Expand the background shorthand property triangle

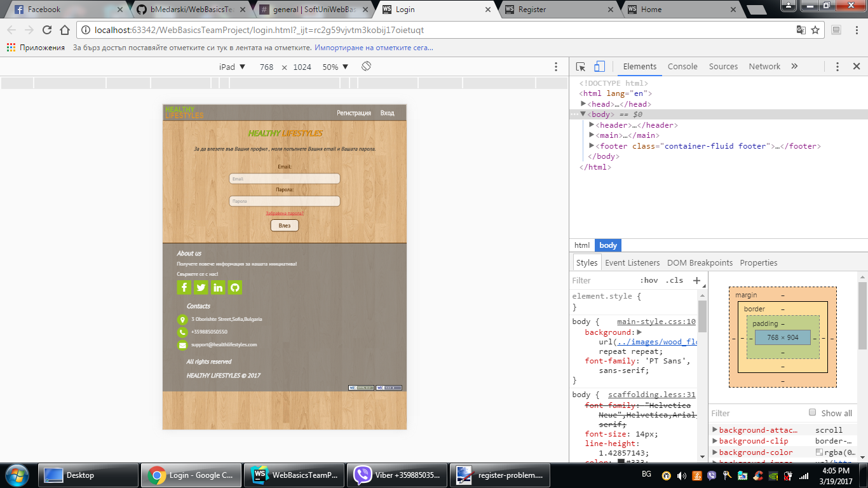tap(640, 332)
